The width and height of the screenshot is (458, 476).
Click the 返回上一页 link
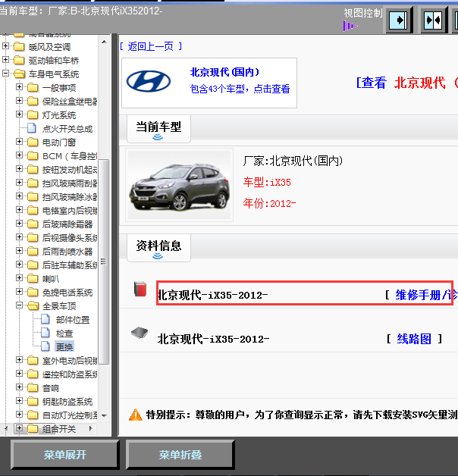pos(151,46)
